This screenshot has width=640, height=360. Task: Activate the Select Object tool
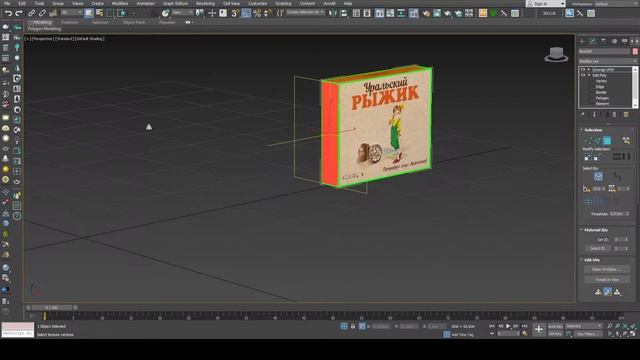(x=89, y=13)
